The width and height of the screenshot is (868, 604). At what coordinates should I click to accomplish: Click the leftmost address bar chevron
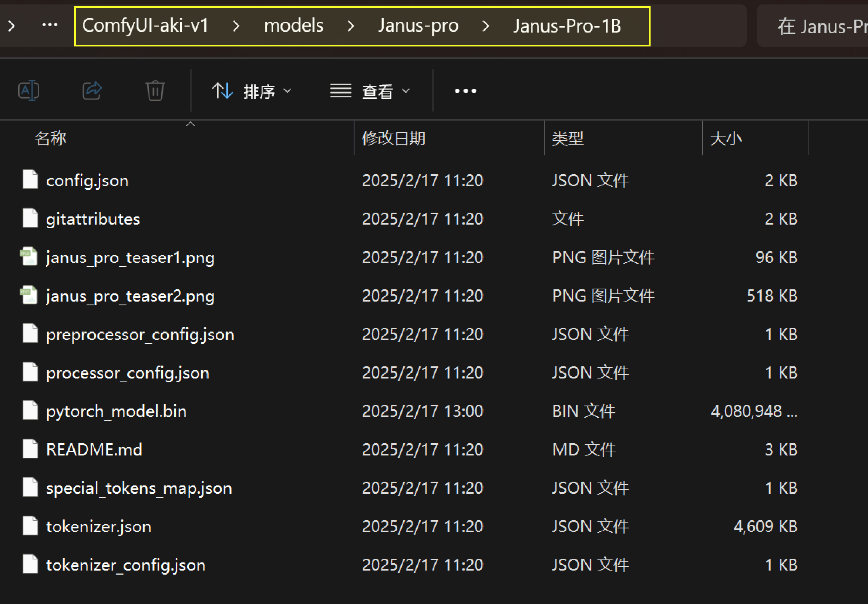[12, 26]
